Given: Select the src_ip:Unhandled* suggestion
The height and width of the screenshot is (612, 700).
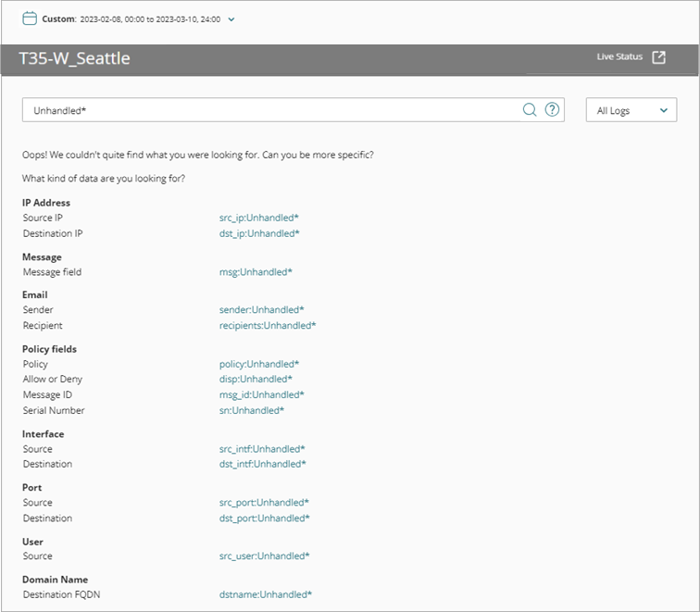Looking at the screenshot, I should coord(258,218).
